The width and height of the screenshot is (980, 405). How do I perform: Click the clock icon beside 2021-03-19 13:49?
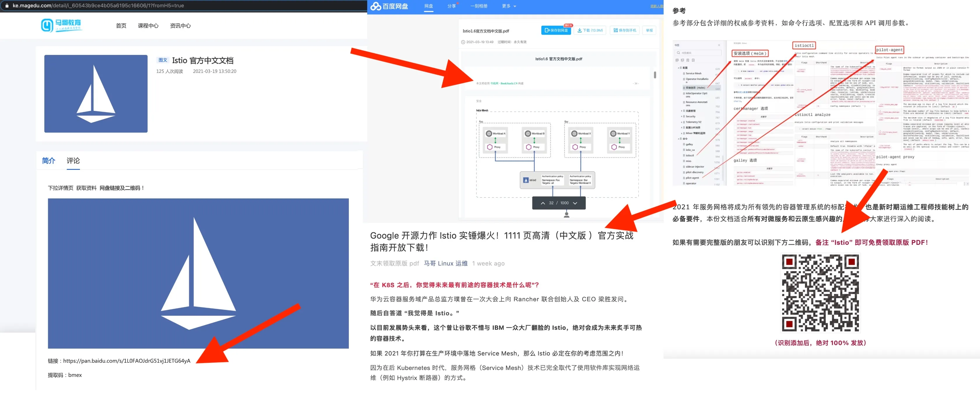(x=463, y=42)
